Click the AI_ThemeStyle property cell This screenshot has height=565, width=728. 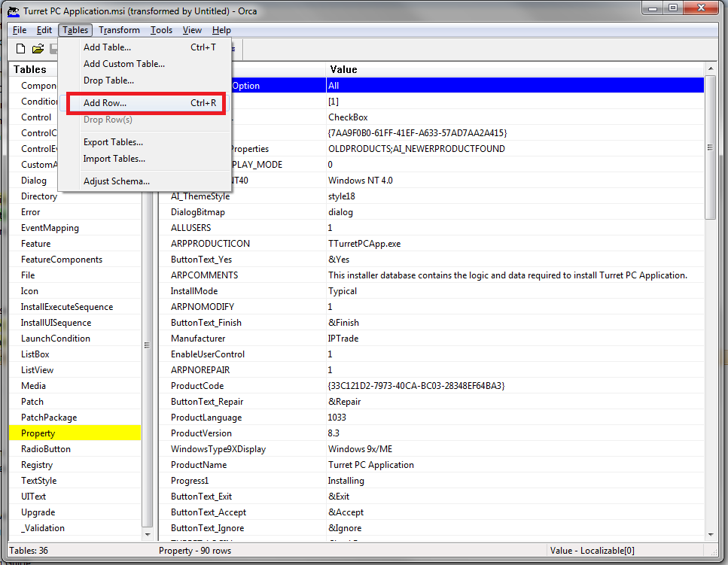pyautogui.click(x=242, y=196)
